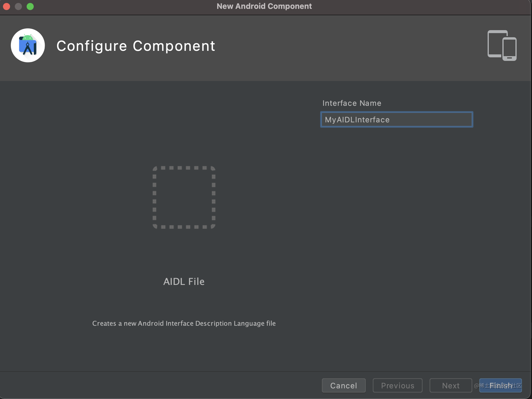
Task: Select the dashed square template placeholder
Action: [184, 197]
